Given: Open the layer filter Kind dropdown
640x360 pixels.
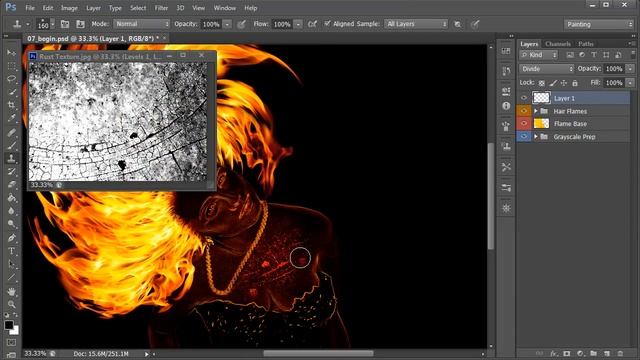Looking at the screenshot, I should coord(538,55).
